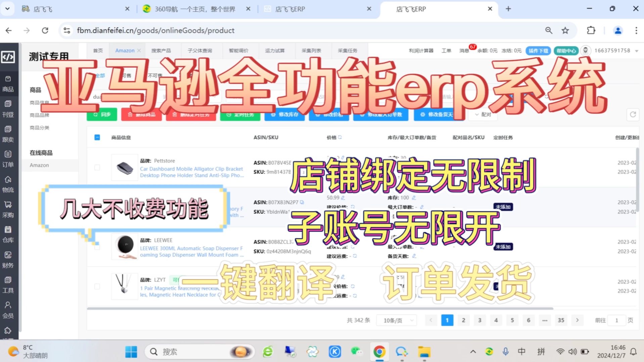Click the 帮助中心 button
The width and height of the screenshot is (644, 362).
coord(566,51)
